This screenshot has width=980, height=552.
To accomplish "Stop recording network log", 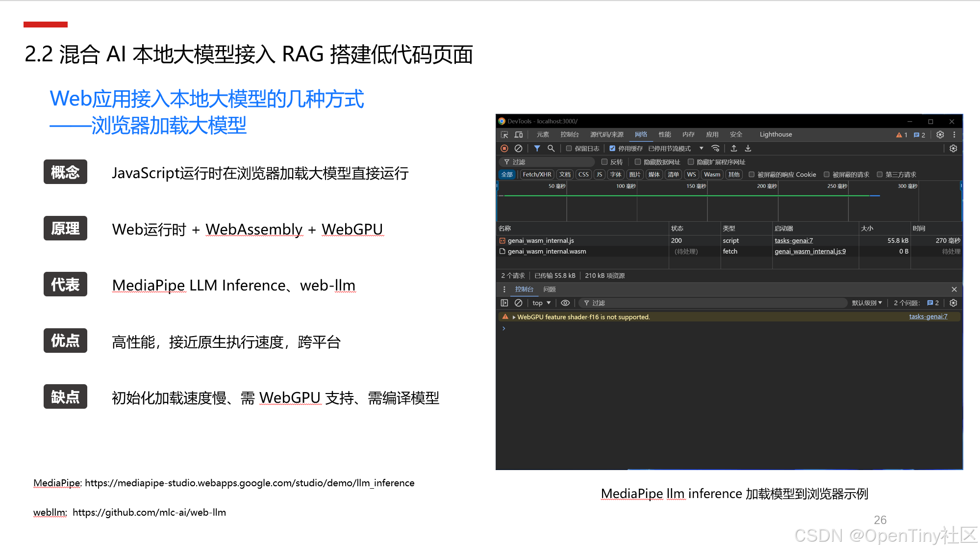I will (504, 148).
